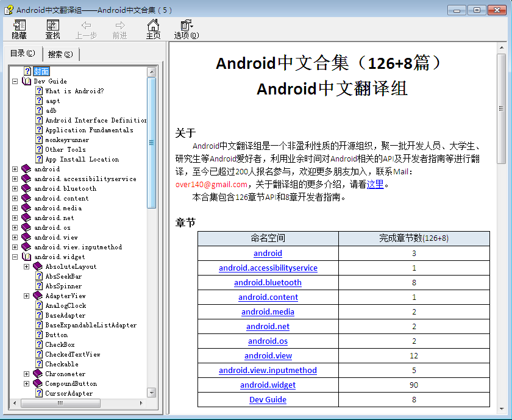Select BaseExpandableListAdapter in the tree
Viewport: 512px width, 420px height.
coord(91,326)
